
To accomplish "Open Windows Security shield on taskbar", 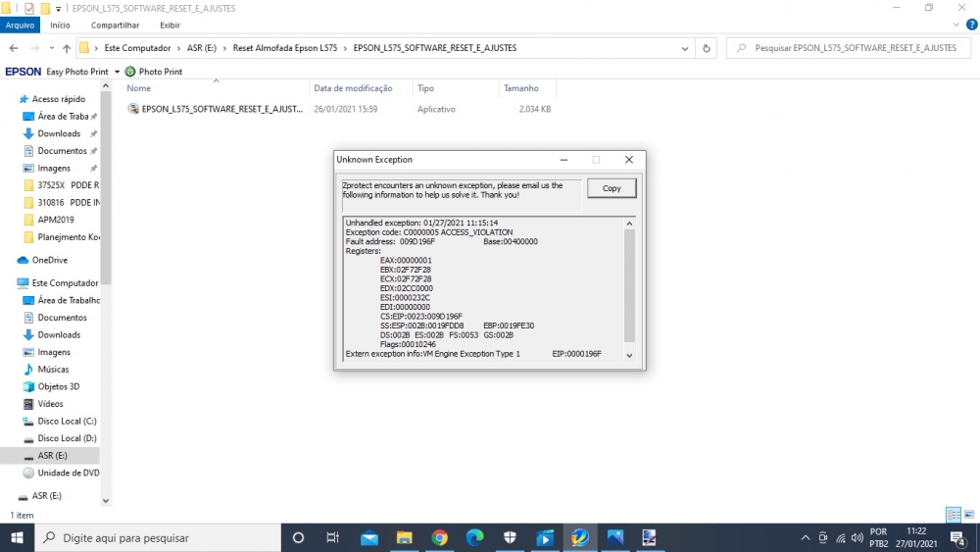I will click(510, 537).
